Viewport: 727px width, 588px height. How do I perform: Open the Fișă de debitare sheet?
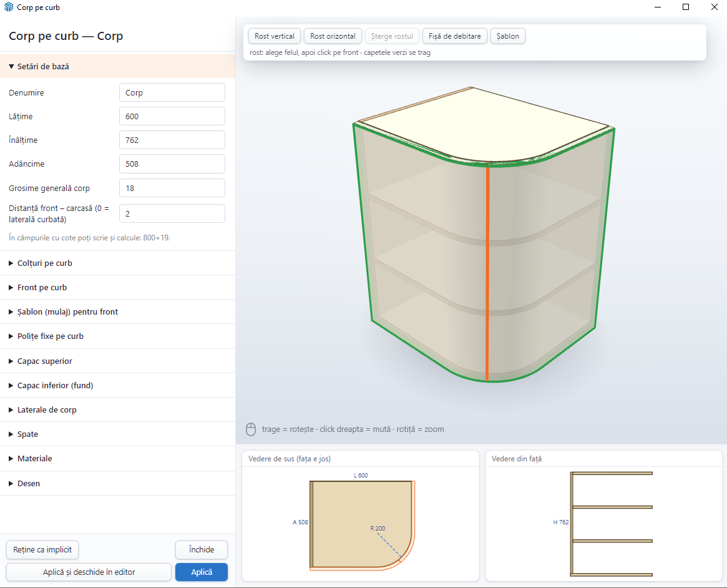(455, 36)
